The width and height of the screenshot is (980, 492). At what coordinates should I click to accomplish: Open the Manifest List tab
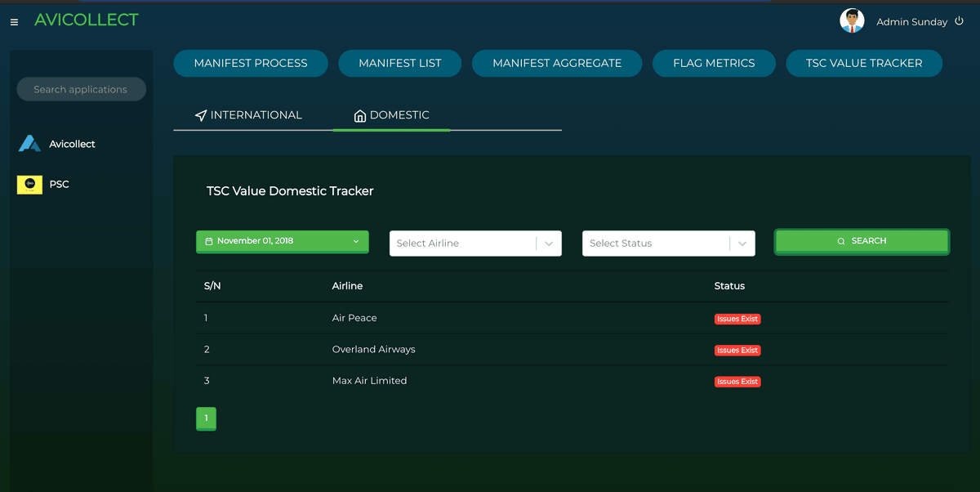[x=400, y=63]
